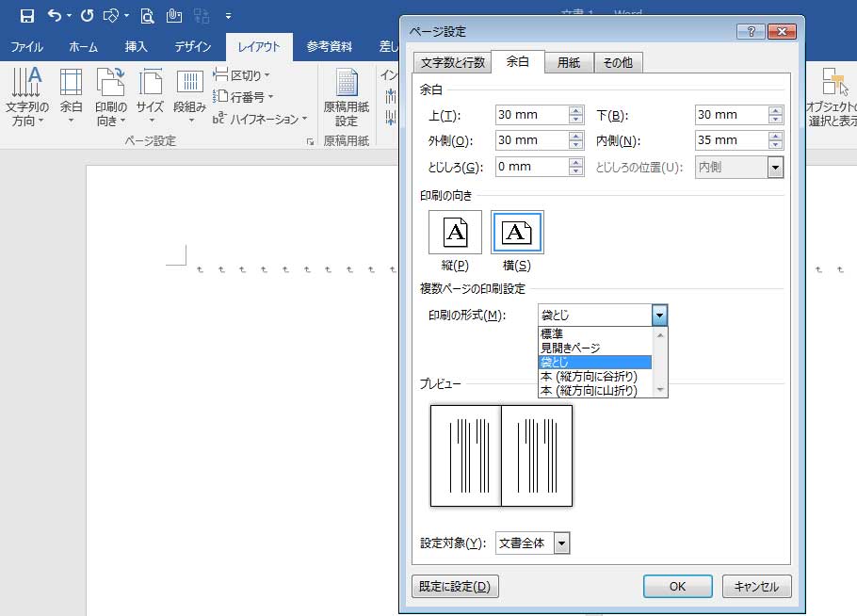Open the paper size (サイズ) ribbon button
Image resolution: width=857 pixels, height=616 pixels.
150,97
